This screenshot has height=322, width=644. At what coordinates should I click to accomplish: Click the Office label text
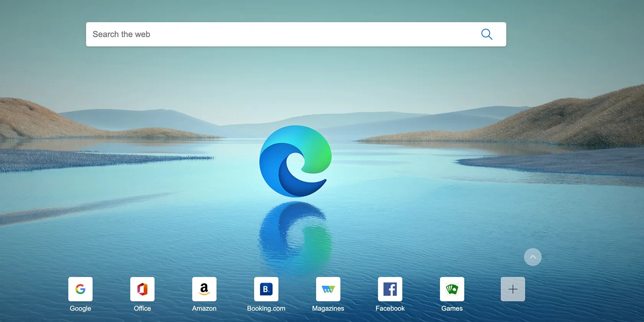pos(142,309)
